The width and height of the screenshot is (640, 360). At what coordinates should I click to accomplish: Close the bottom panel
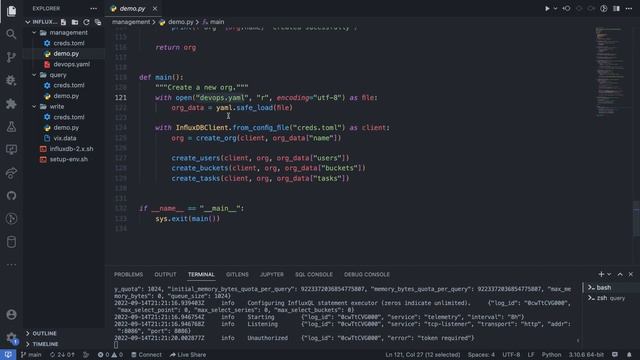[631, 274]
